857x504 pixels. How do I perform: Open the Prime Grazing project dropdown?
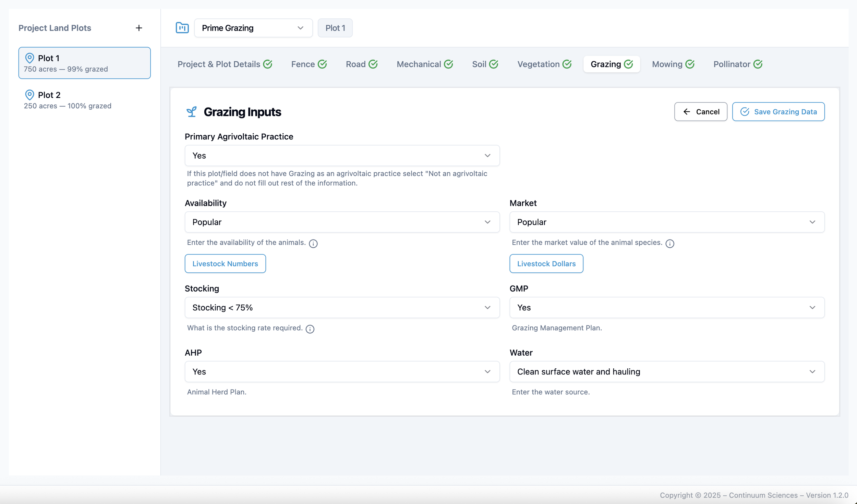[x=253, y=28]
